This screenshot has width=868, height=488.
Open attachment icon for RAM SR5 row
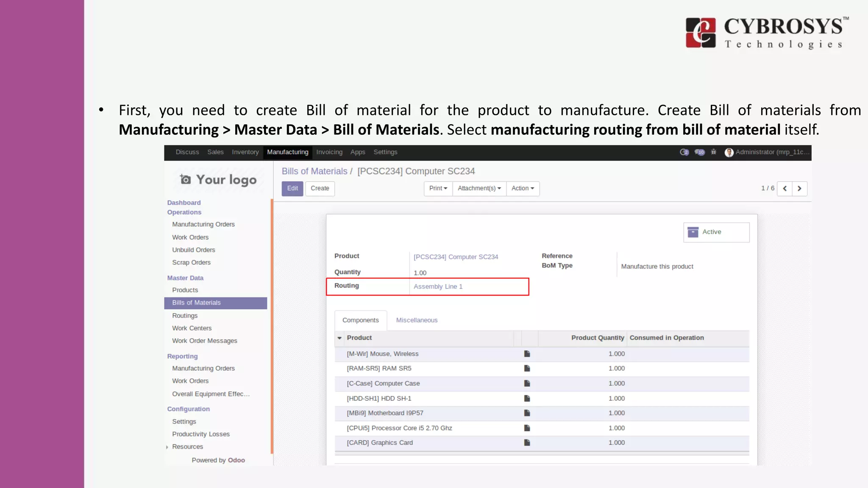coord(527,369)
